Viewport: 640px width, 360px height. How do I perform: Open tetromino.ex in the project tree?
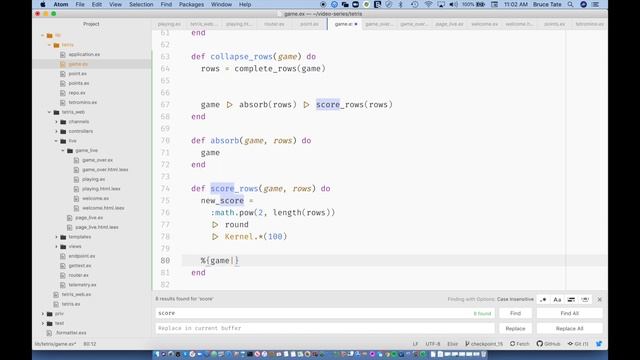pos(83,102)
